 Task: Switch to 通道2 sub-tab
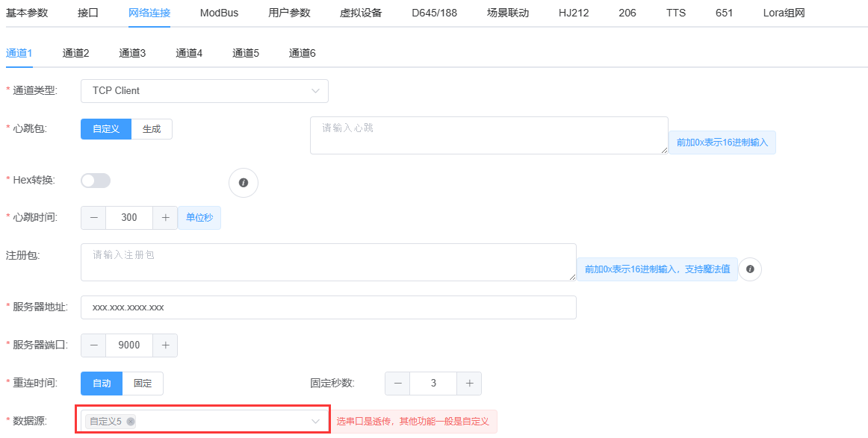pos(76,53)
